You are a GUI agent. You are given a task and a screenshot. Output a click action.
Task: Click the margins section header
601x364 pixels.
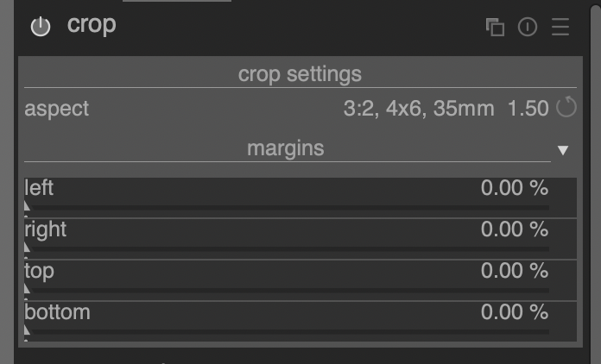pos(286,148)
